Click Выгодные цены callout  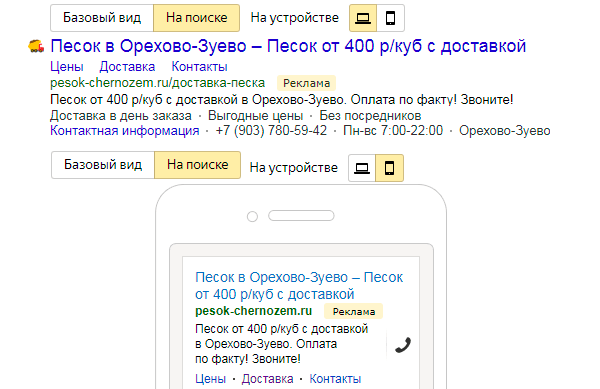[256, 116]
